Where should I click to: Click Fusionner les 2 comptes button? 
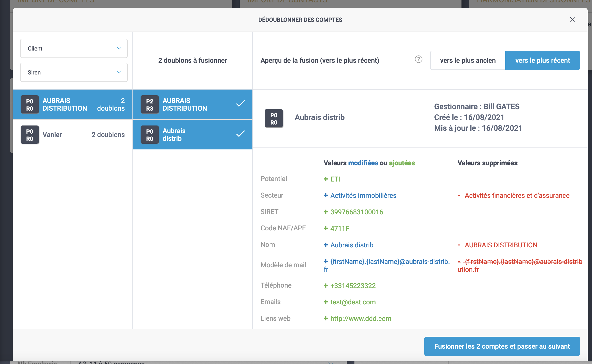point(502,346)
